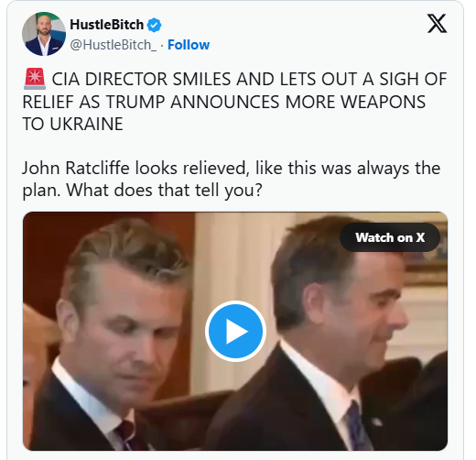Click the X logo icon
Screen dimensions: 476x460
tap(437, 24)
